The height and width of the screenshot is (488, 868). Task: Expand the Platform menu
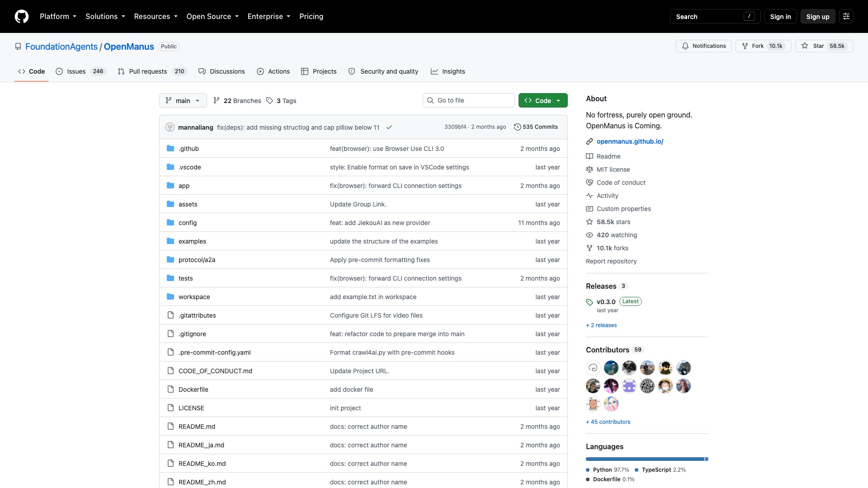pos(58,16)
